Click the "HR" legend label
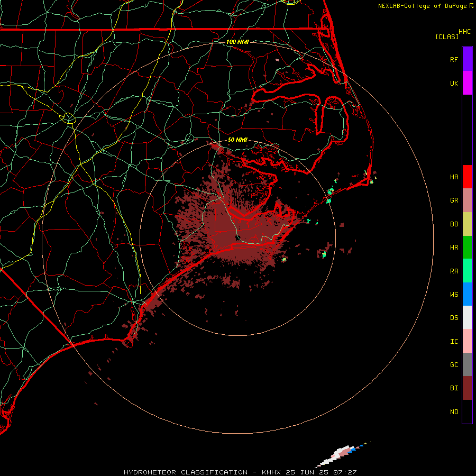This screenshot has height=476, width=476. pyautogui.click(x=454, y=248)
